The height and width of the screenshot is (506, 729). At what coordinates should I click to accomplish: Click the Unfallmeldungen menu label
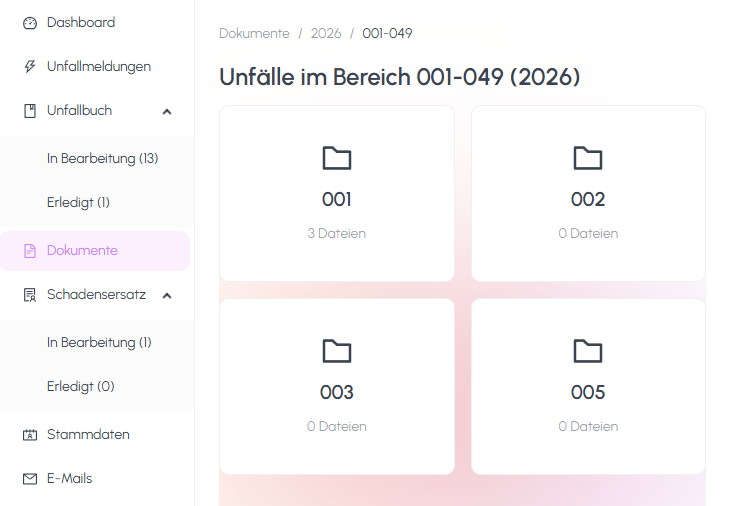[99, 67]
